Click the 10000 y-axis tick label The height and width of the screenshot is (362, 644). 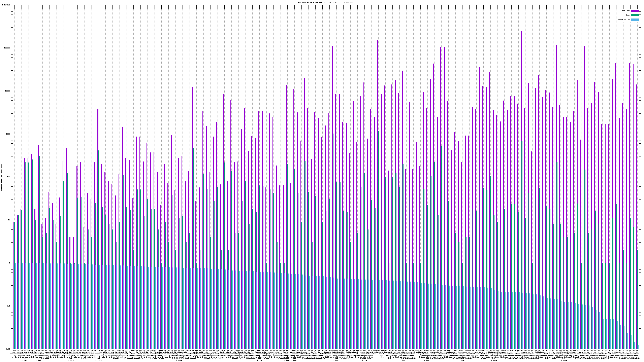tap(7, 91)
